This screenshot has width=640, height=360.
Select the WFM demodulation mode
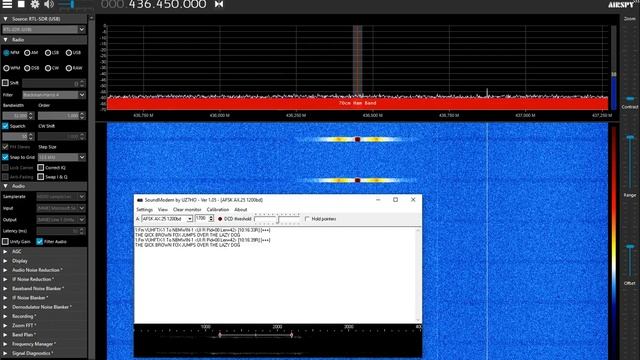tap(6, 68)
